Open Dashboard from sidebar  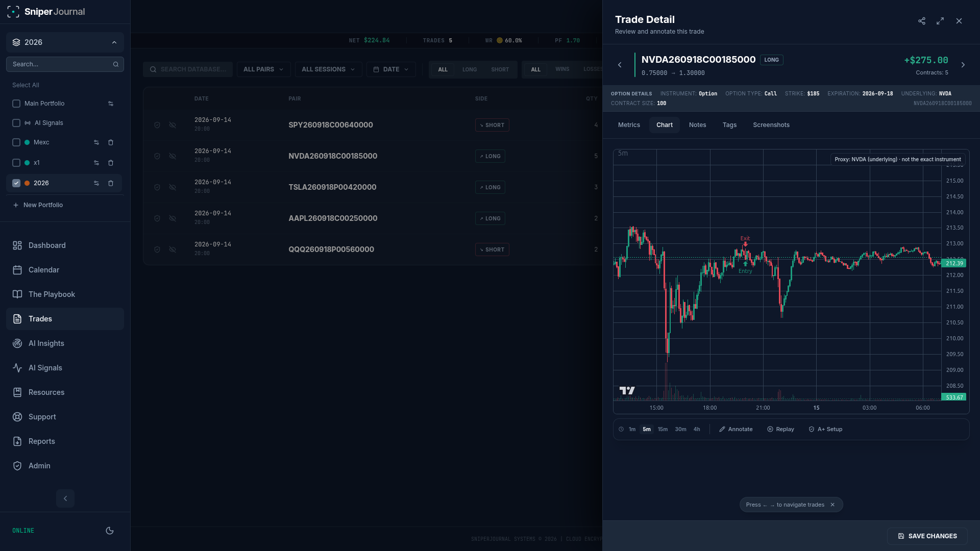[65, 245]
